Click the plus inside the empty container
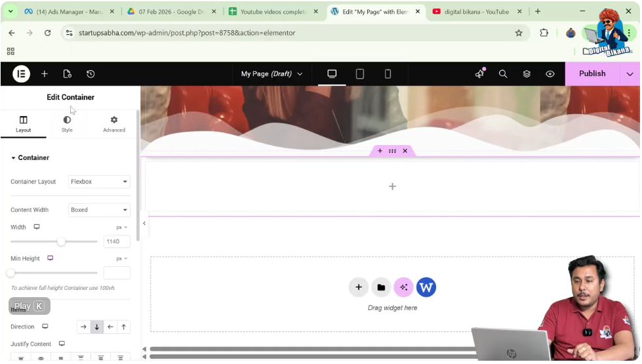This screenshot has width=642, height=364. coord(392,187)
